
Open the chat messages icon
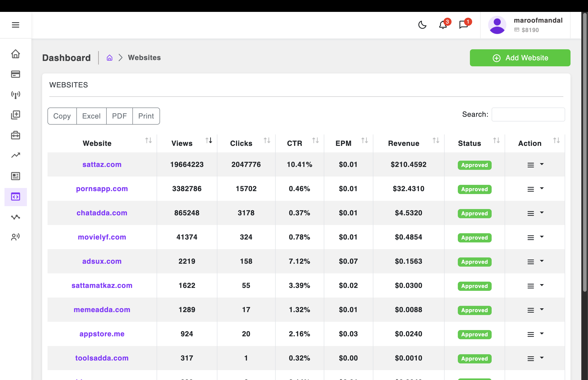[463, 25]
